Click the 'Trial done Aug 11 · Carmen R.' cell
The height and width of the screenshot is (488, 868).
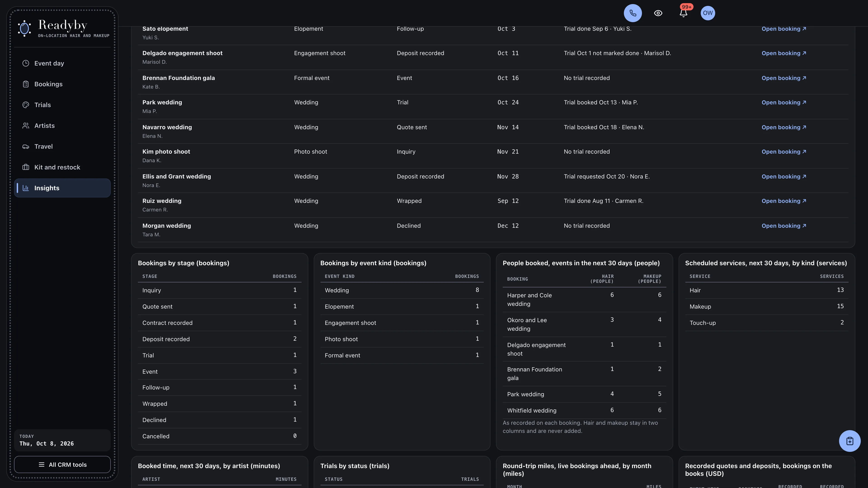pyautogui.click(x=604, y=201)
